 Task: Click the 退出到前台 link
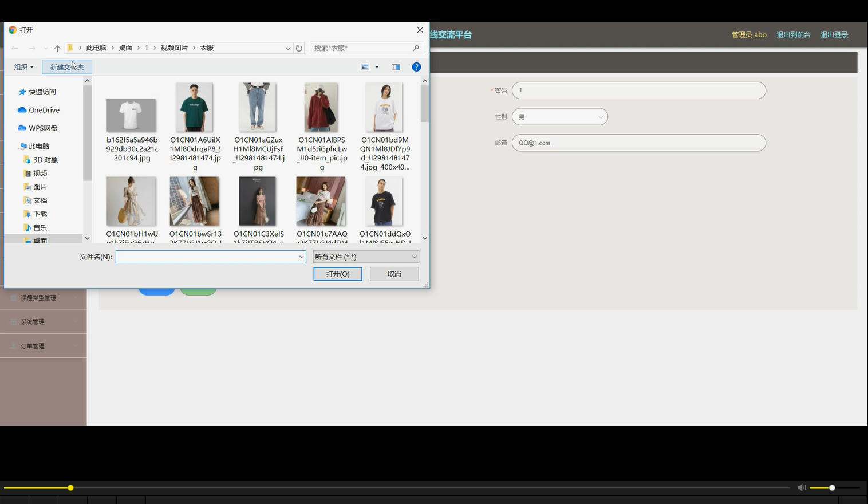(x=794, y=35)
